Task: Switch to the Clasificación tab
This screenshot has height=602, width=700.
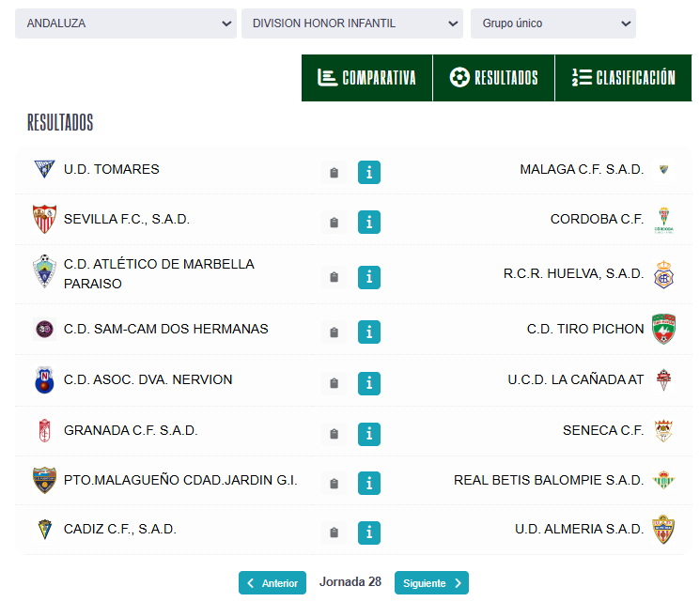Action: point(624,78)
